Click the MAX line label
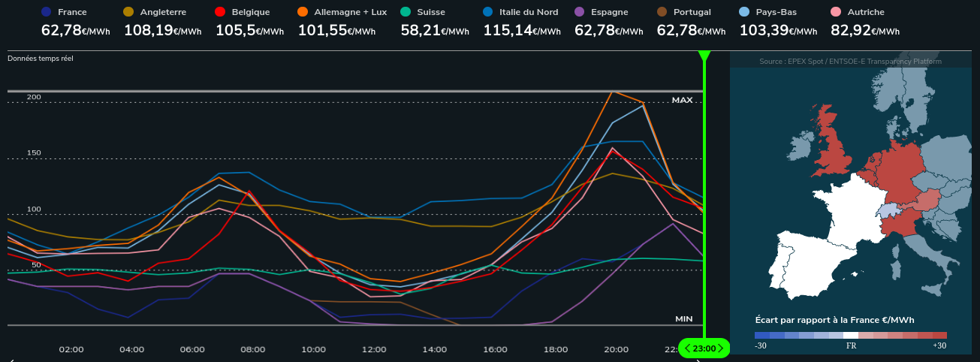980x362 pixels. [x=682, y=100]
